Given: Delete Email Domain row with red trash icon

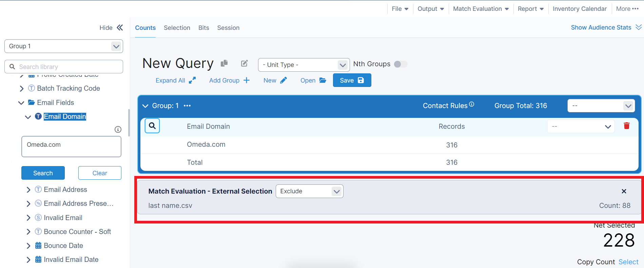Looking at the screenshot, I should [626, 126].
